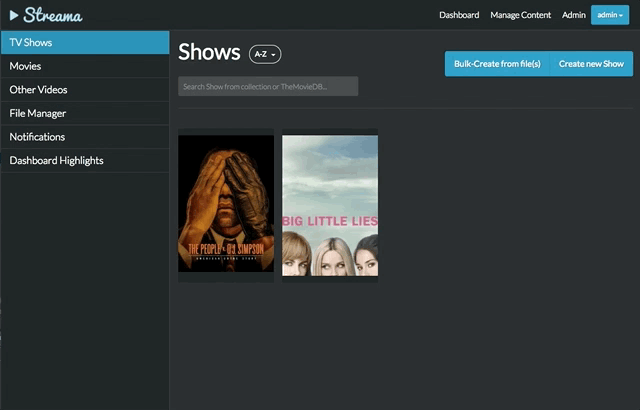Screen dimensions: 640x410
Task: Open the Admin navbar item
Action: tap(574, 15)
